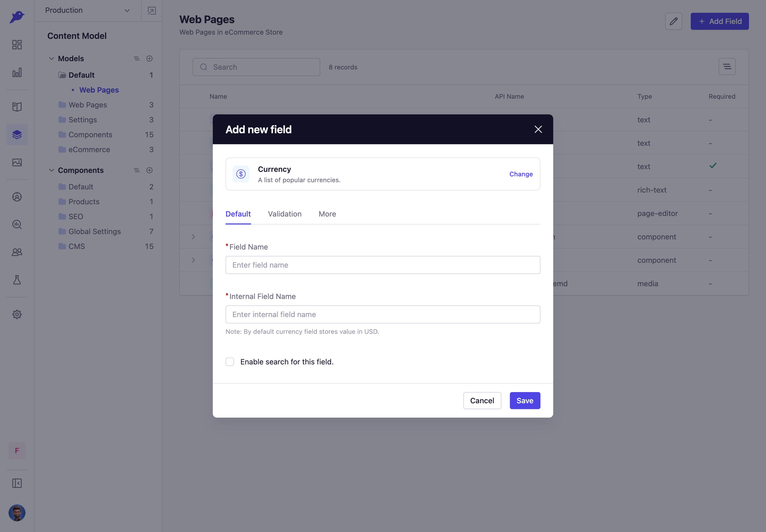The width and height of the screenshot is (766, 532).
Task: Click the API Name column header
Action: point(509,96)
